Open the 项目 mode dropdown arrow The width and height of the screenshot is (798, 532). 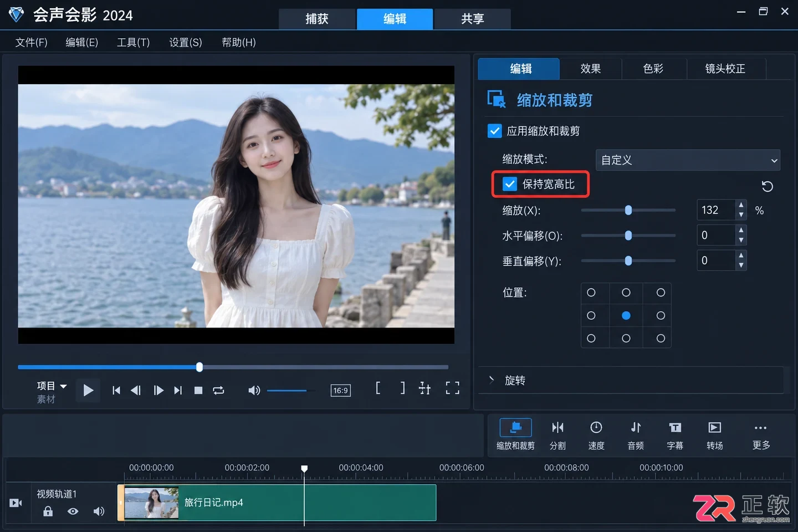tap(63, 386)
